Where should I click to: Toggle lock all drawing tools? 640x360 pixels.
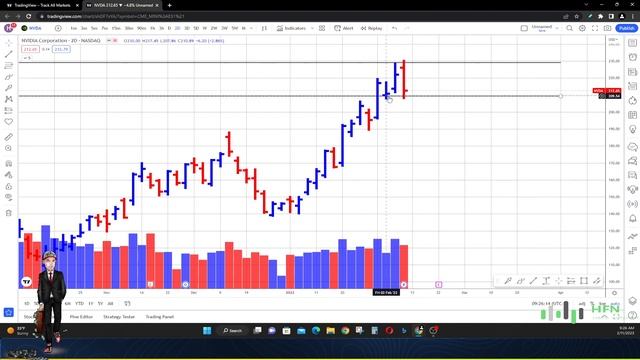click(x=9, y=187)
